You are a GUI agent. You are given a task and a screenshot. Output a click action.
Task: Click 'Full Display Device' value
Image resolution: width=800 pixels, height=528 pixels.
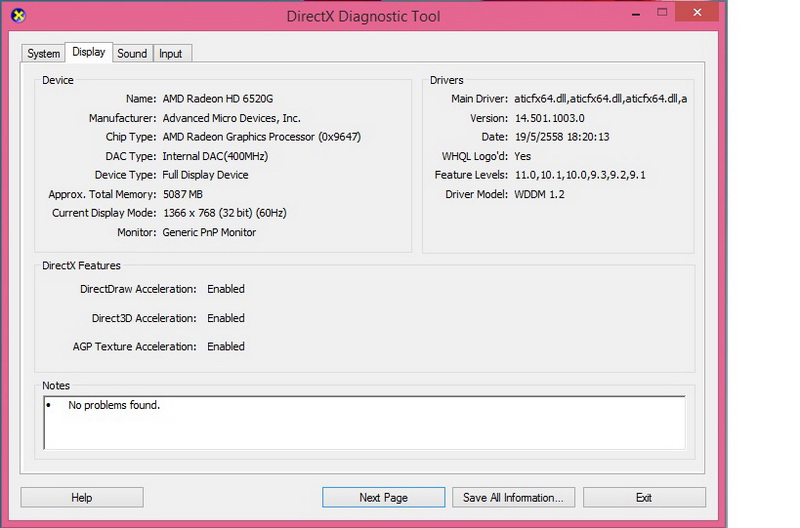click(206, 175)
